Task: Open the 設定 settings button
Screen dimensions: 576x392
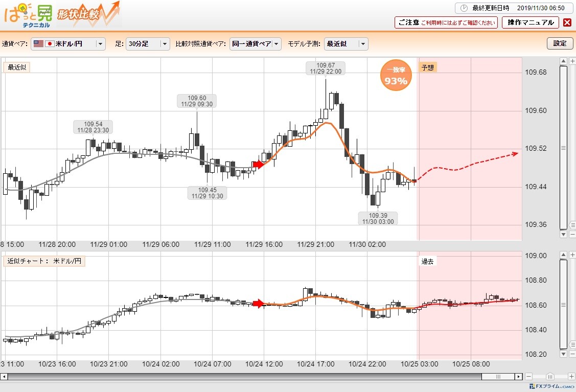Action: pyautogui.click(x=560, y=43)
